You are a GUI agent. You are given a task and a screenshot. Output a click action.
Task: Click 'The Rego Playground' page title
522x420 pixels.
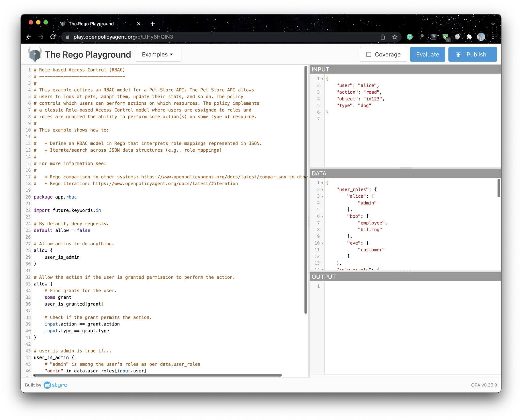[88, 54]
